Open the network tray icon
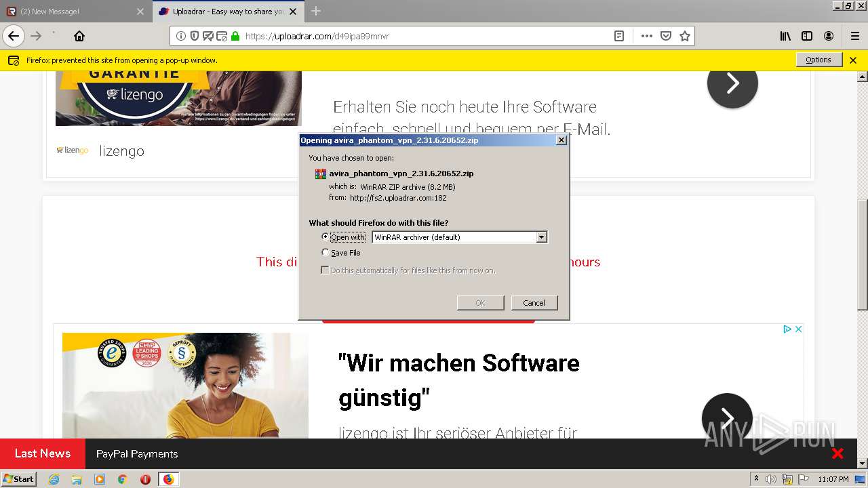Viewport: 868px width, 488px height. 787,479
